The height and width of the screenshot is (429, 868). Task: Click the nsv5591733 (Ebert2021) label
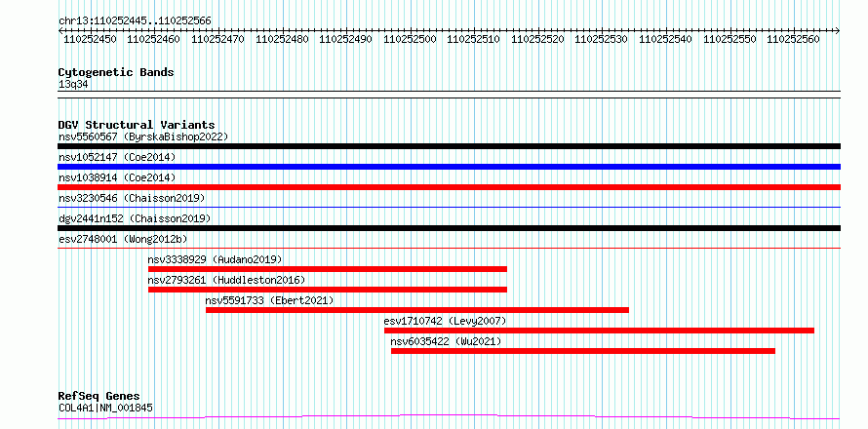pyautogui.click(x=269, y=300)
